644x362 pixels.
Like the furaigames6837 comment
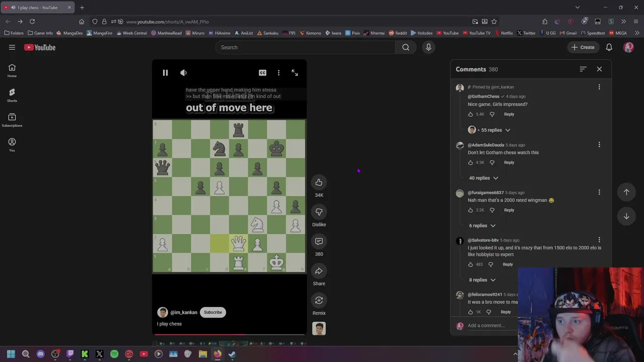coord(470,210)
